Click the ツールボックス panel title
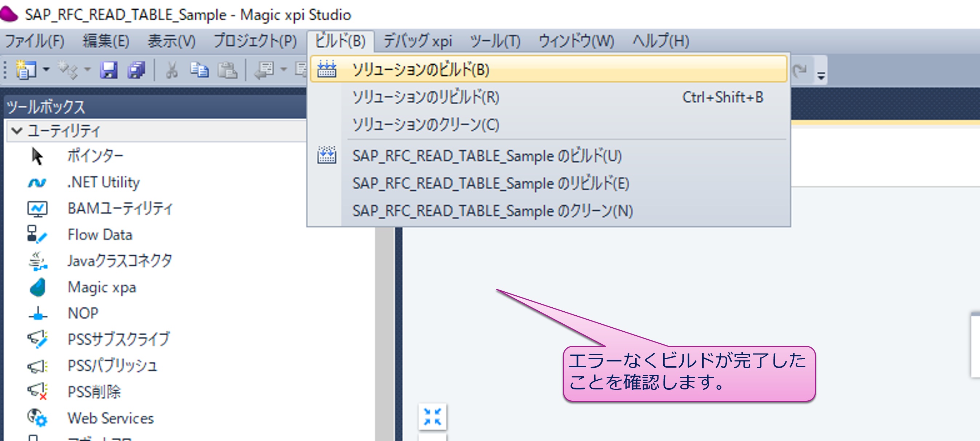The height and width of the screenshot is (441, 980). click(46, 107)
